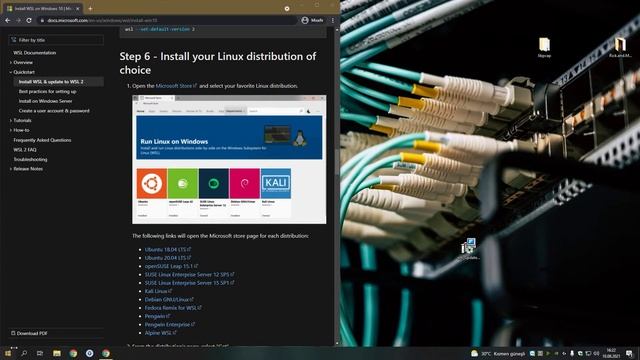
Task: Open the Kali Linux link
Action: [158, 291]
